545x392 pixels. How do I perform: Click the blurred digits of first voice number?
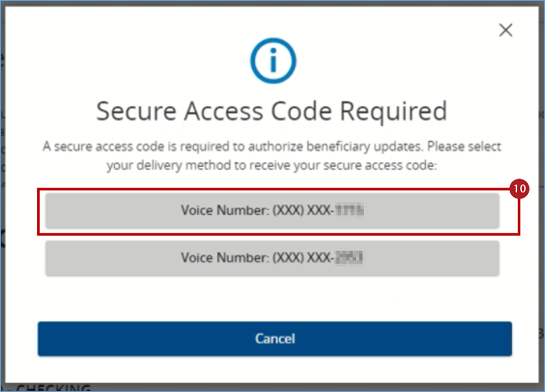(349, 210)
